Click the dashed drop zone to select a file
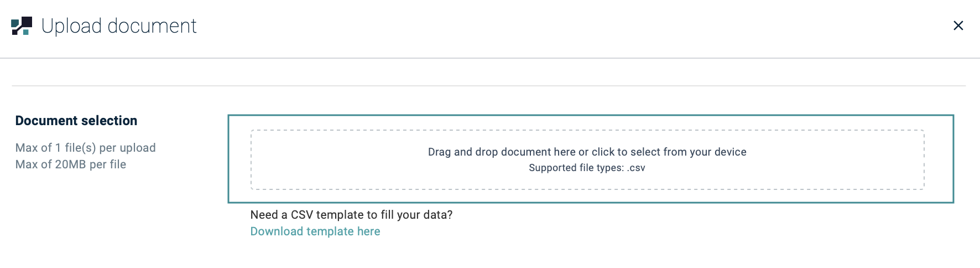The image size is (980, 268). [587, 160]
